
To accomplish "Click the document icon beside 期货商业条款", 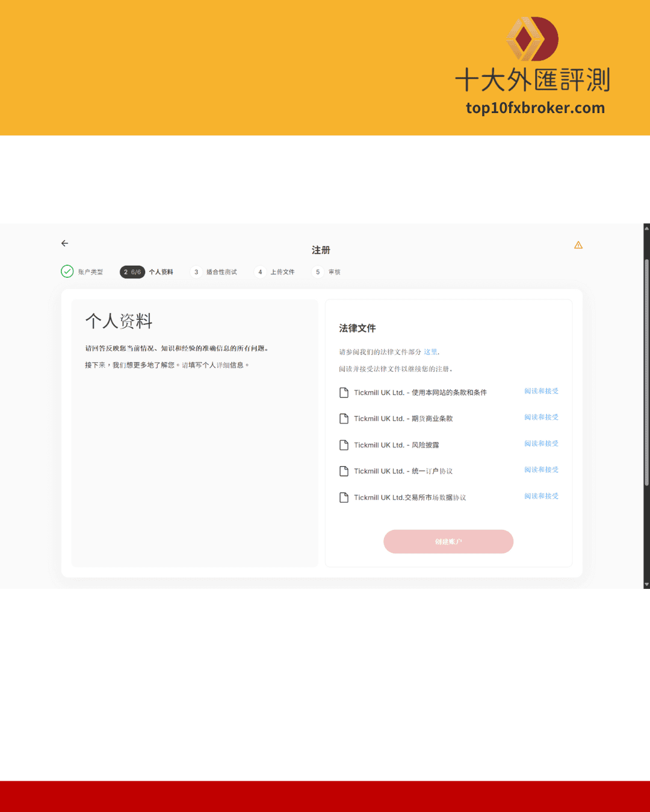I will [x=344, y=419].
